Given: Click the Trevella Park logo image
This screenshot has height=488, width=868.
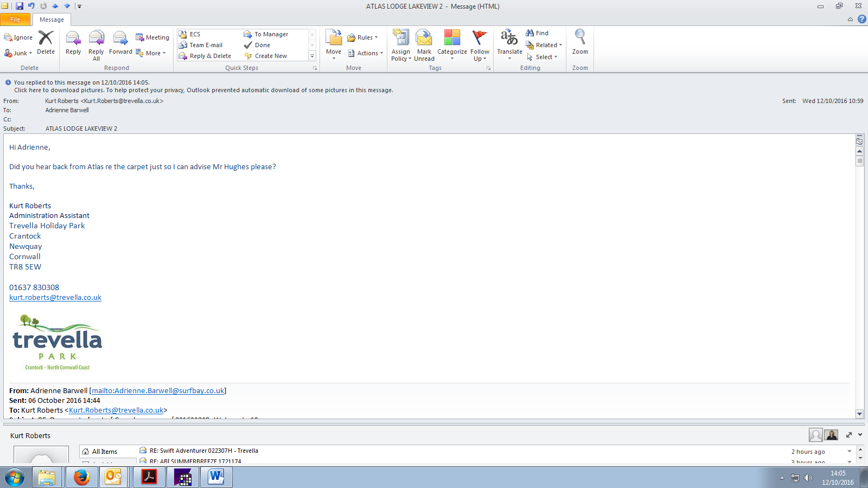Looking at the screenshot, I should coord(58,342).
